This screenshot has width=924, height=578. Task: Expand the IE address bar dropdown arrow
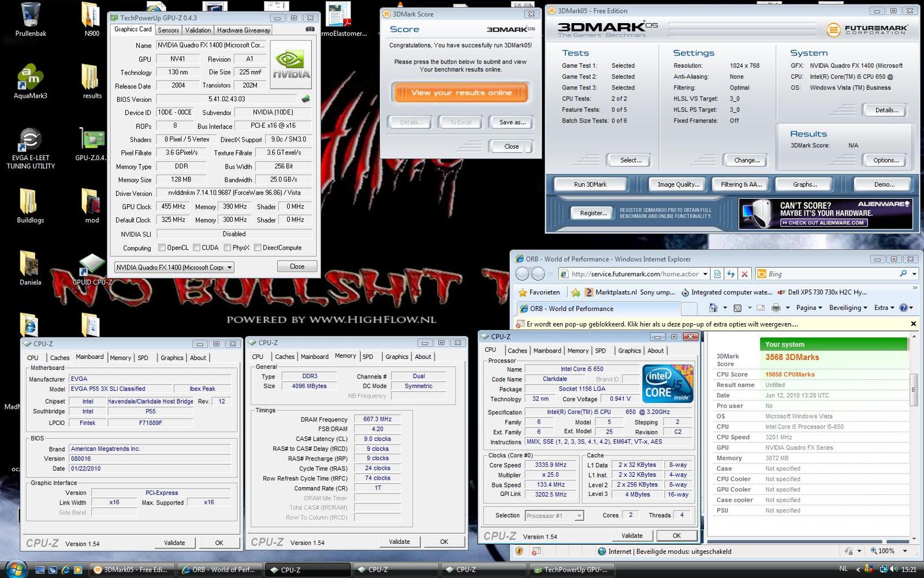coord(705,274)
